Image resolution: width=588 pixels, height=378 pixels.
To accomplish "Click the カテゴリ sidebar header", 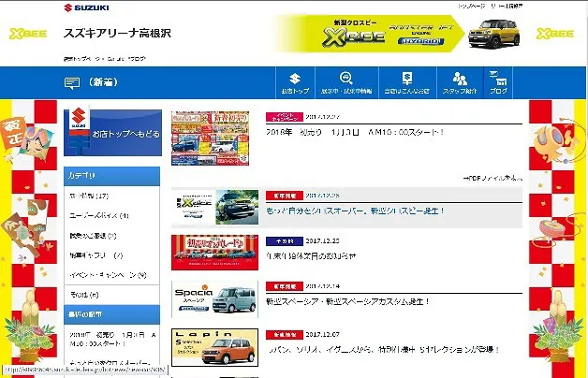I will 111,176.
